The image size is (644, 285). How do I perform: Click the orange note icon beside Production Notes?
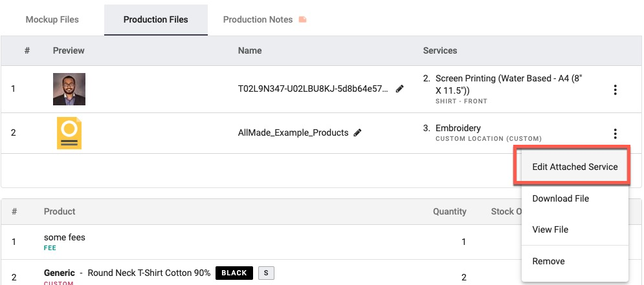point(303,19)
